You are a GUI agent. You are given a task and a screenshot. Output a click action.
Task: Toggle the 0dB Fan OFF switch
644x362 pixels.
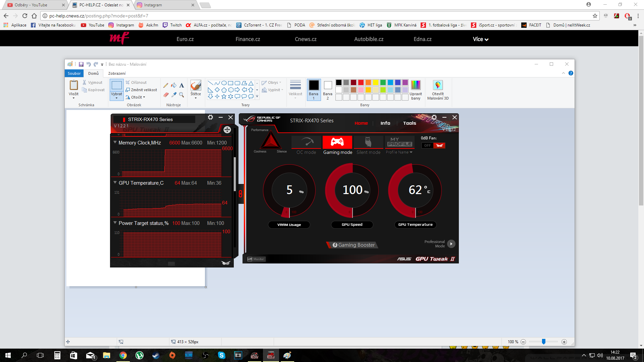[x=433, y=145]
